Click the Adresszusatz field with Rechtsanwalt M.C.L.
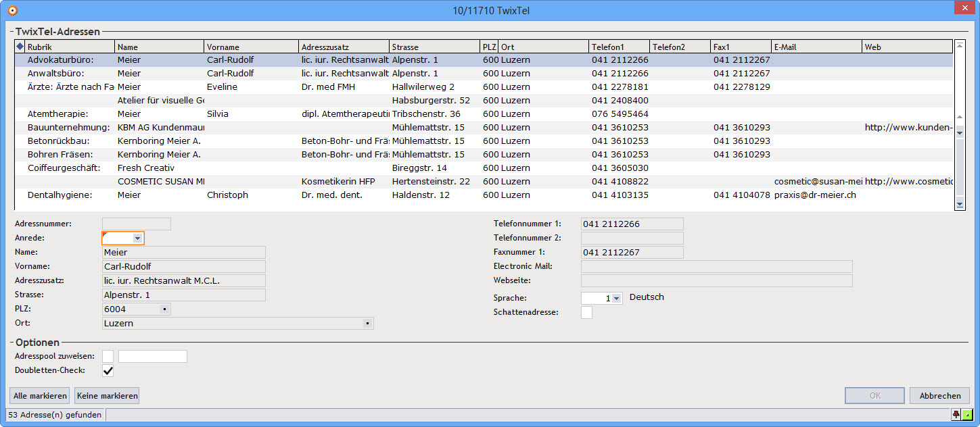980x427 pixels. click(x=184, y=280)
